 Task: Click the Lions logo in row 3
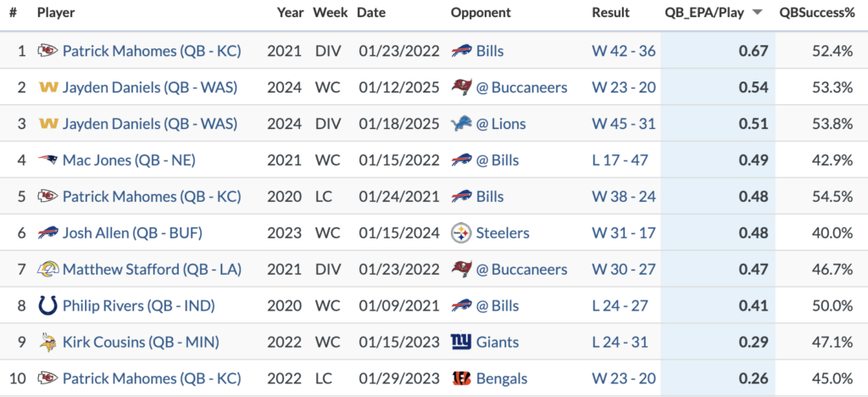[x=461, y=124]
